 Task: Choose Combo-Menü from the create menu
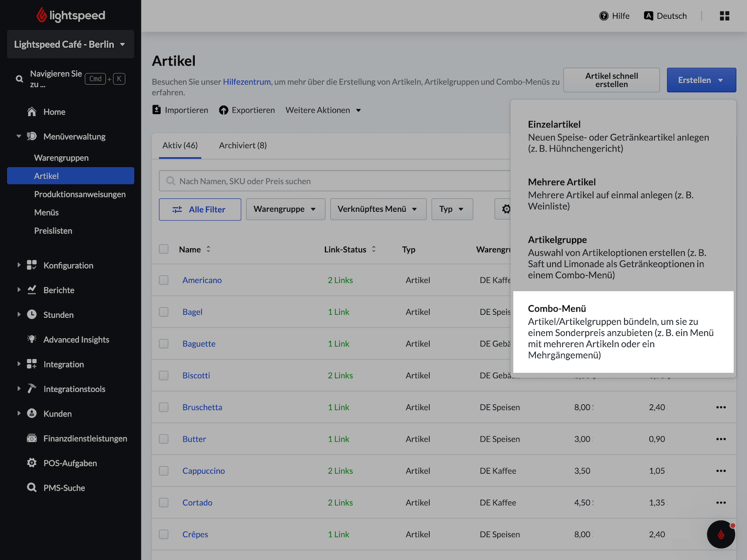click(623, 332)
